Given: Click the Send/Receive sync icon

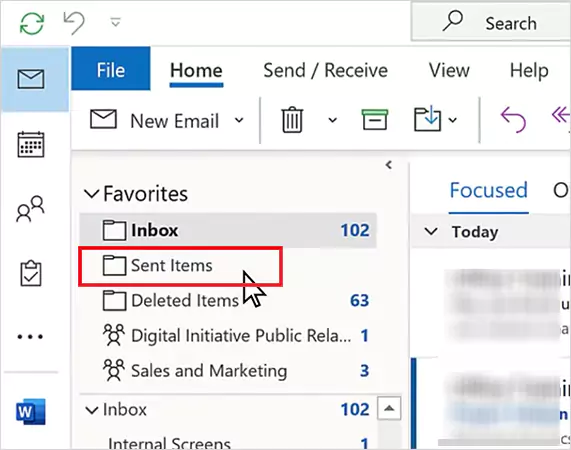Looking at the screenshot, I should 32,23.
